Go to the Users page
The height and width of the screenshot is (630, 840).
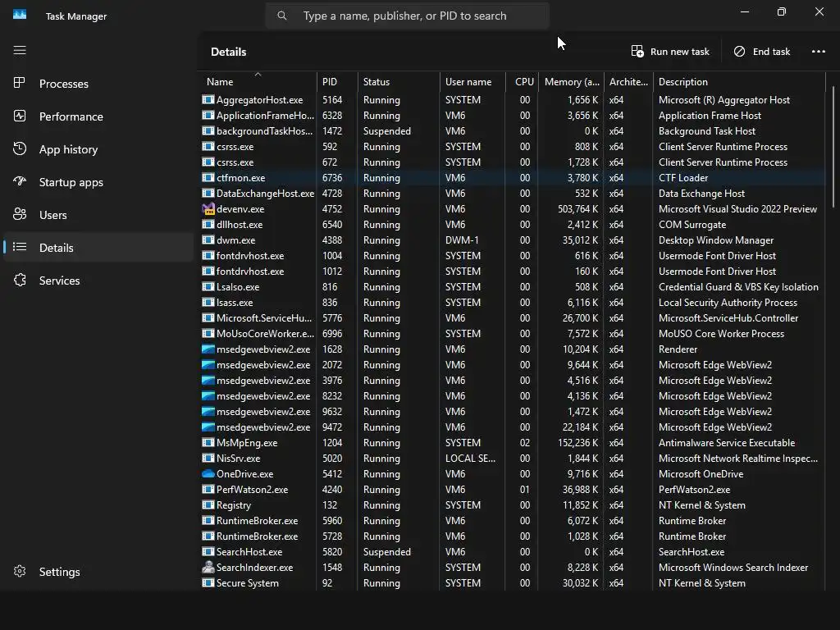98,215
